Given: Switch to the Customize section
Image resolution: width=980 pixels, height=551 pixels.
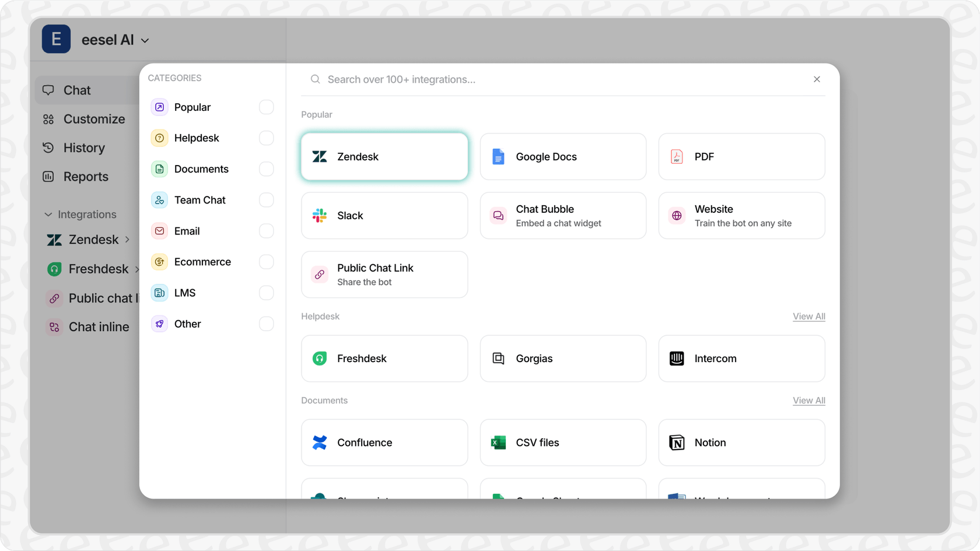Looking at the screenshot, I should tap(94, 118).
